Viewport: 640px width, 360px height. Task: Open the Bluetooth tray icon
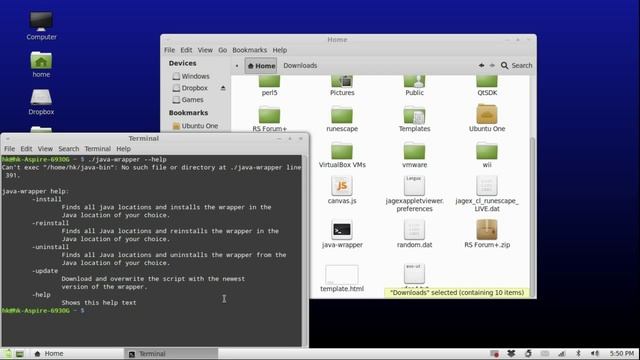578,353
